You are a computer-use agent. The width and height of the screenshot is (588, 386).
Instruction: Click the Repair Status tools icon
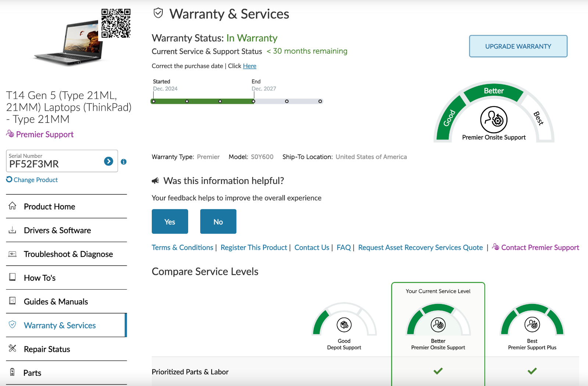(12, 348)
